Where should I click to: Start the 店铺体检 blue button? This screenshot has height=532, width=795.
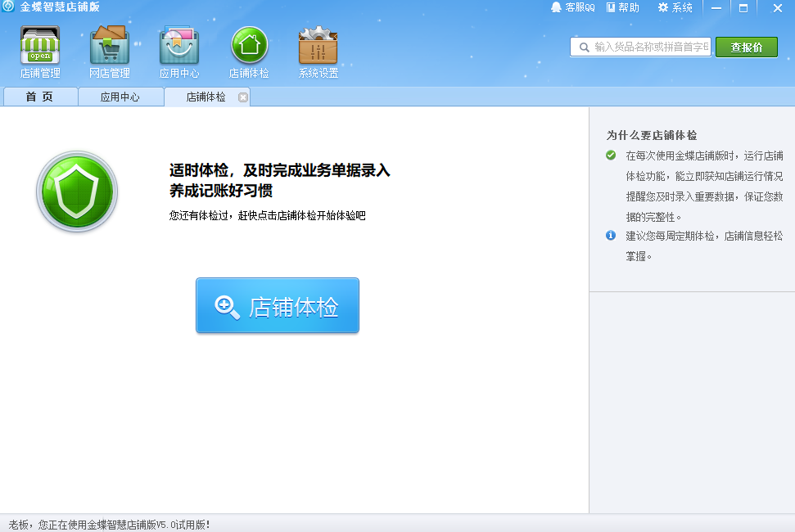(278, 305)
